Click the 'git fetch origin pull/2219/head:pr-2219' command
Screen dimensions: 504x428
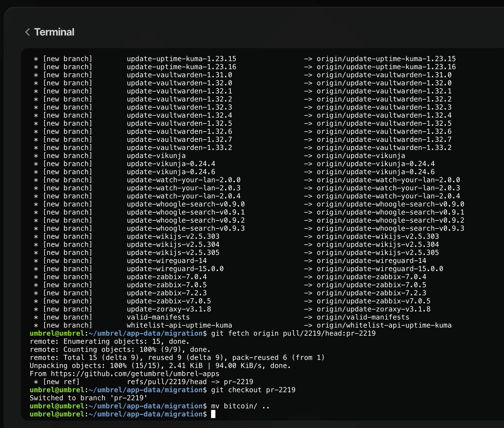coord(293,333)
